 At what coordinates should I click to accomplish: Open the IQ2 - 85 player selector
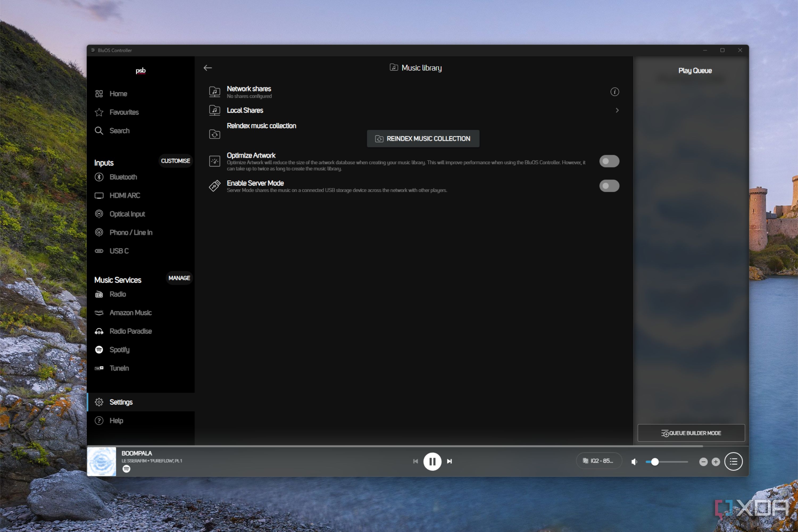pos(599,461)
